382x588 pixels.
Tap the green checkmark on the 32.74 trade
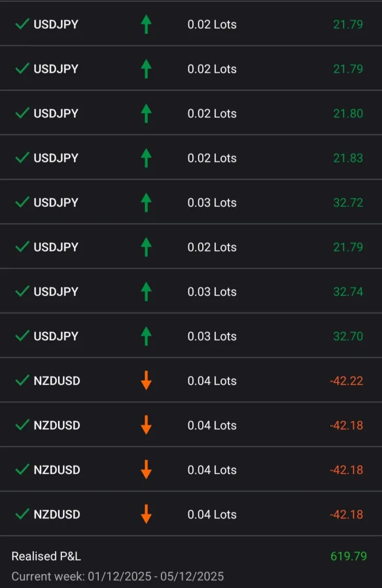click(22, 291)
